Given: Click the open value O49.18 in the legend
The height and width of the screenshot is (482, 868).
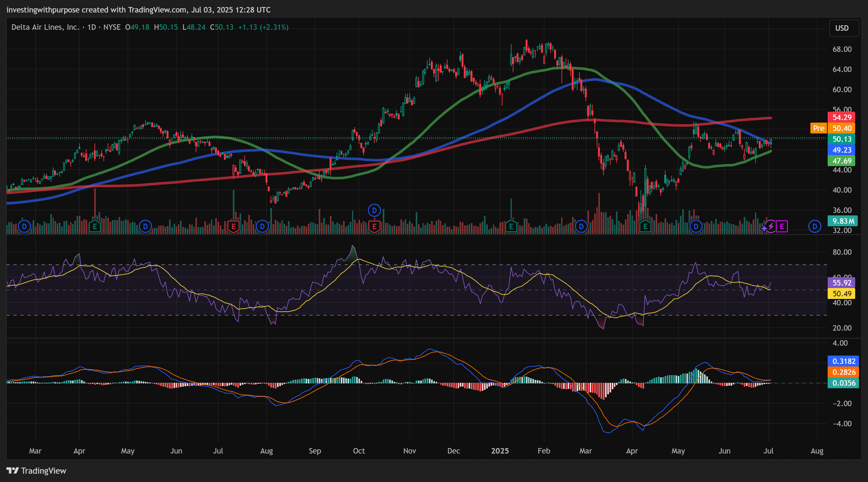Looking at the screenshot, I should (137, 27).
